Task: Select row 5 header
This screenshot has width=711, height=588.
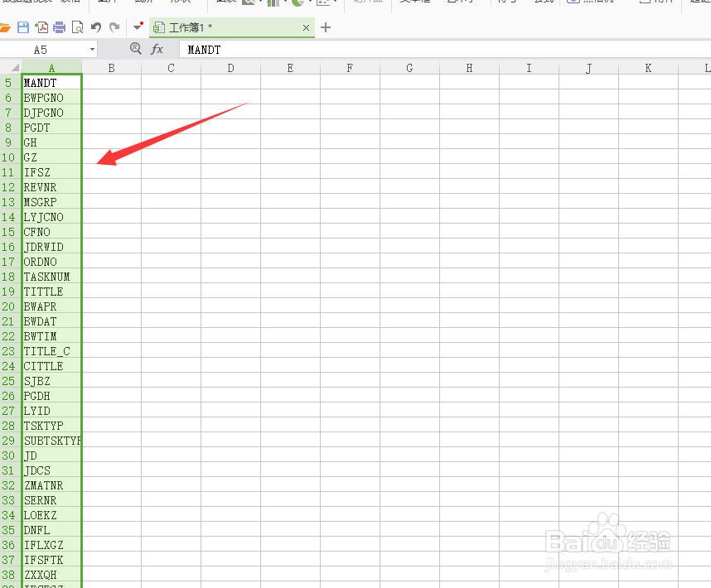Action: tap(10, 83)
